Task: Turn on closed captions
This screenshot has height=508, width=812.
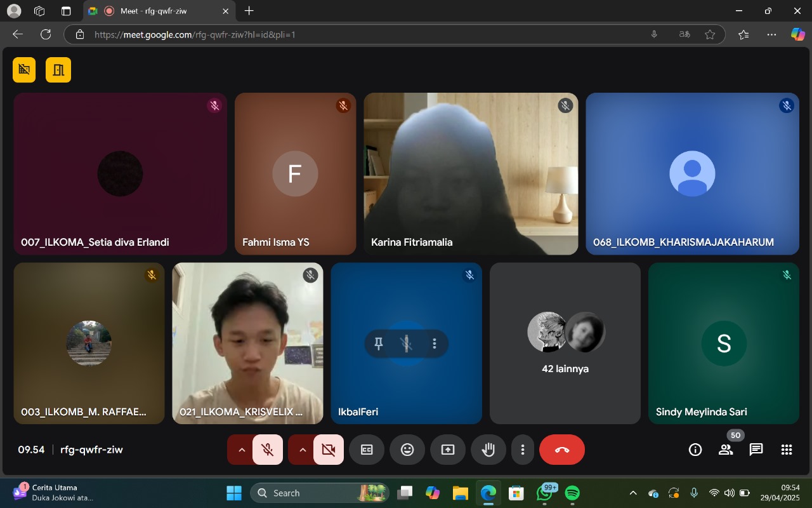Action: click(x=367, y=450)
